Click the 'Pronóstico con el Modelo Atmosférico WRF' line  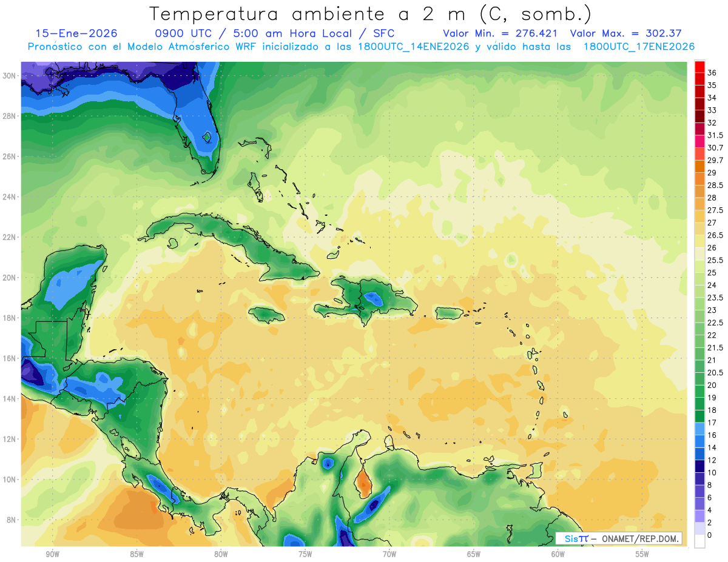click(143, 46)
